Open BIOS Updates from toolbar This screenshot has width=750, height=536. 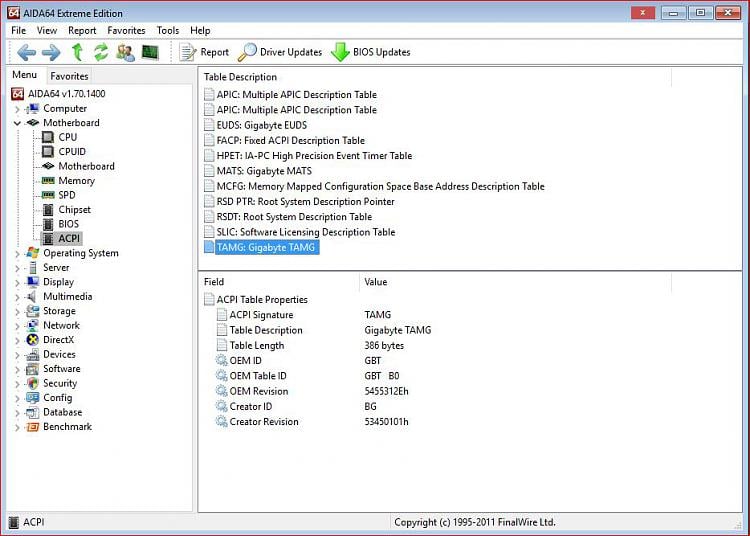click(x=371, y=52)
